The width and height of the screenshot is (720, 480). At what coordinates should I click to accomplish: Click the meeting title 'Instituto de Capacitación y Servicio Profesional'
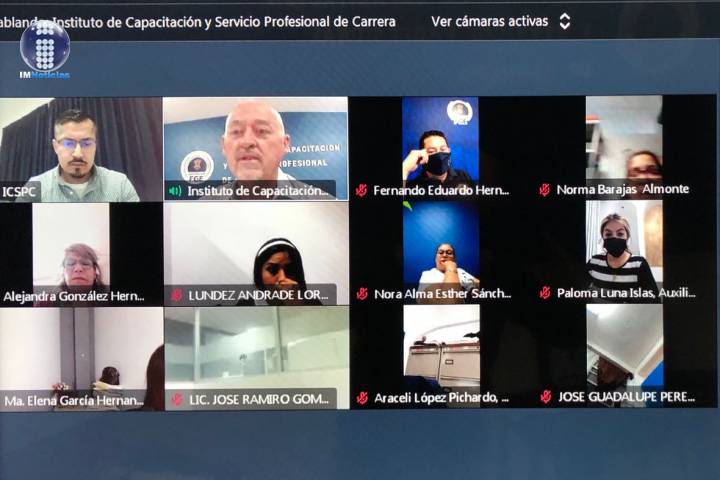coord(224,21)
